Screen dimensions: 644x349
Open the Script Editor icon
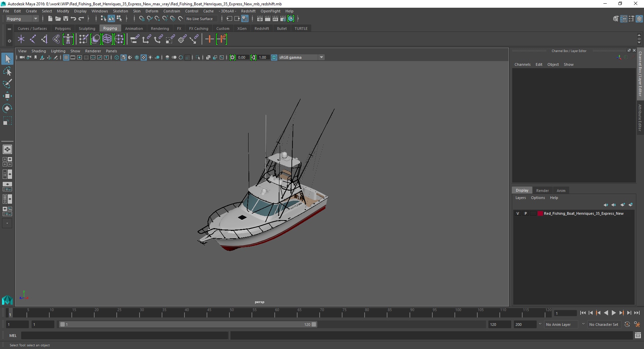pyautogui.click(x=638, y=336)
